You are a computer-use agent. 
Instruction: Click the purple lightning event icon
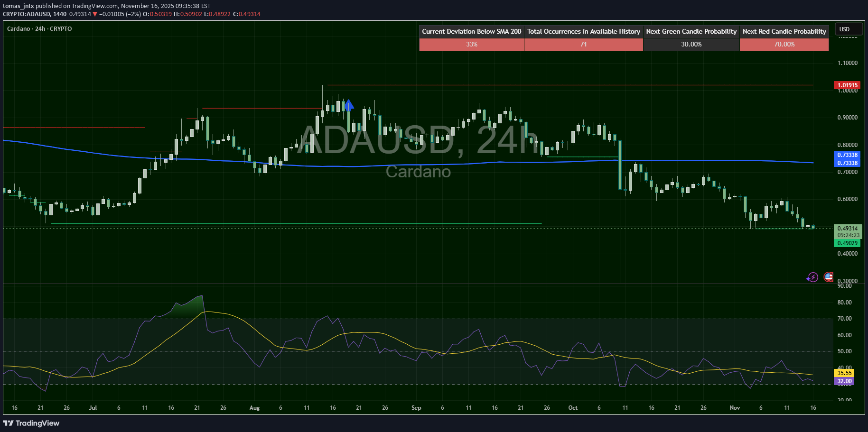812,277
